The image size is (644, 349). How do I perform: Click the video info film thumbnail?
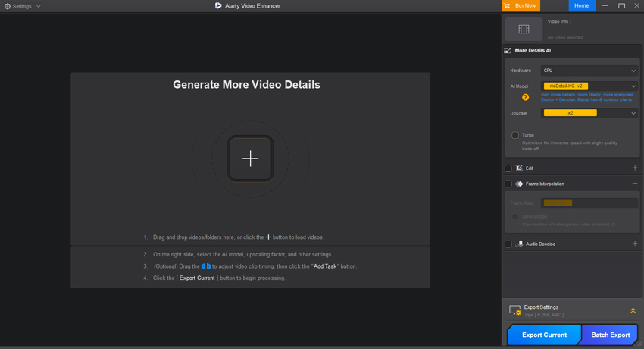pos(524,29)
